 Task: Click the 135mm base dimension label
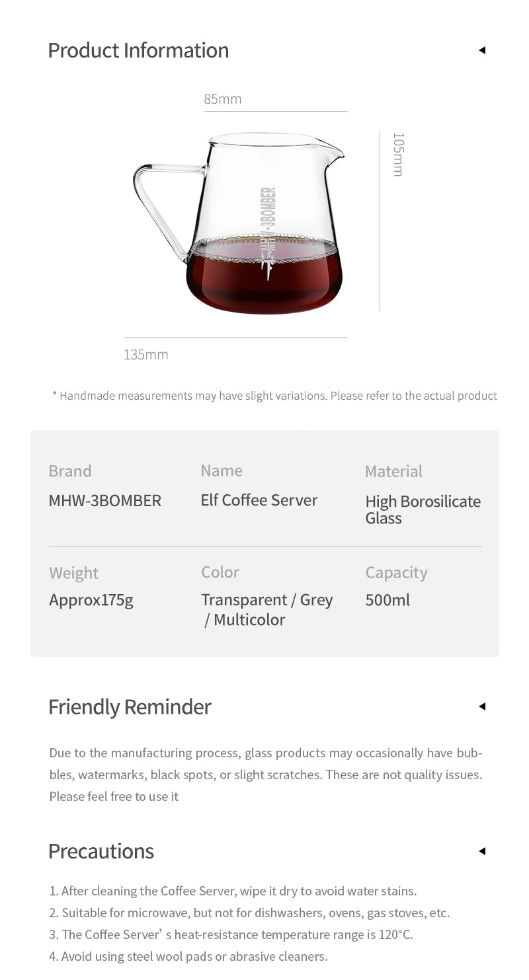tap(146, 355)
